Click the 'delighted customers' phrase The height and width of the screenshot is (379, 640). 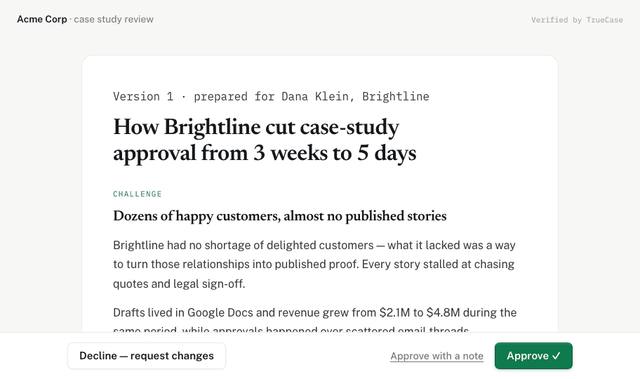click(x=320, y=245)
